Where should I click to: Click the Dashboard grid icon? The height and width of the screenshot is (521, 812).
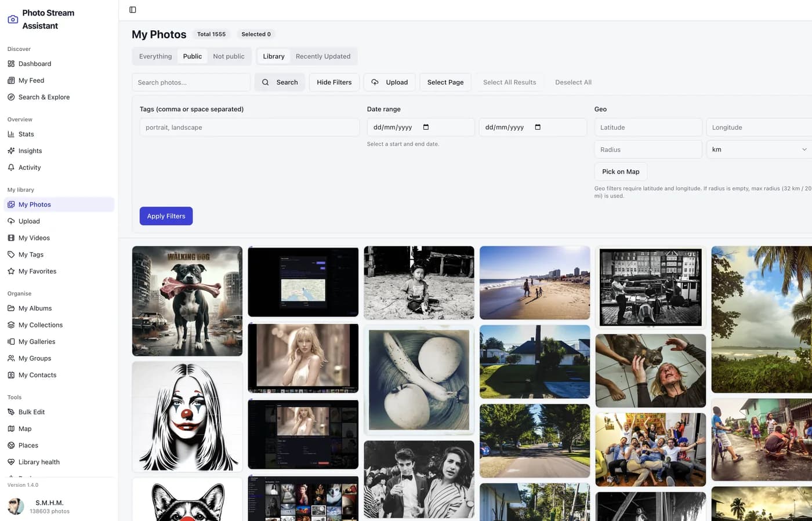click(11, 64)
